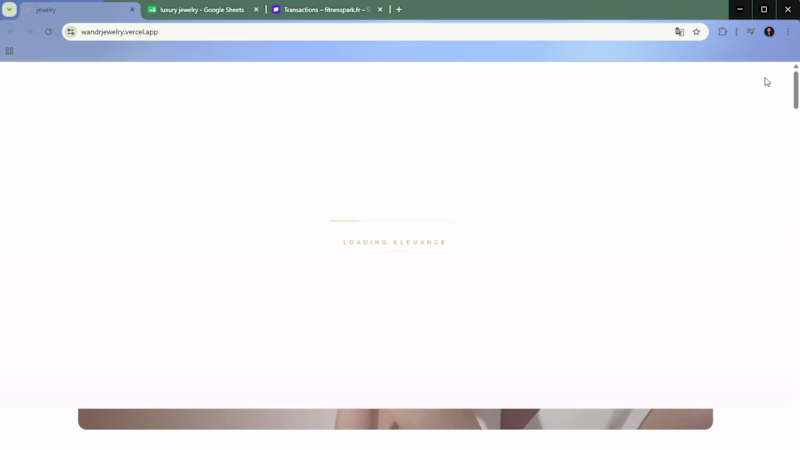This screenshot has height=450, width=800.
Task: Minimize the browser window
Action: [740, 9]
